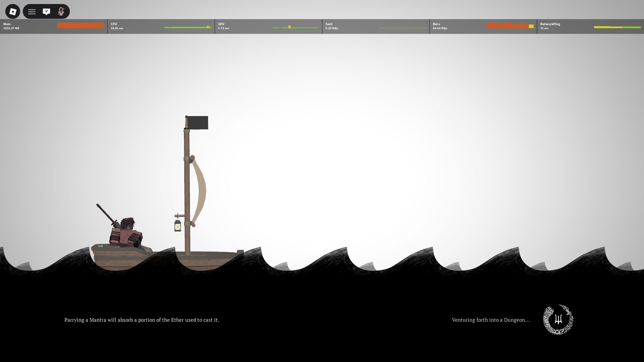Image resolution: width=644 pixels, height=362 pixels.
Task: Click the hamburger lines menu icon
Action: pyautogui.click(x=32, y=12)
